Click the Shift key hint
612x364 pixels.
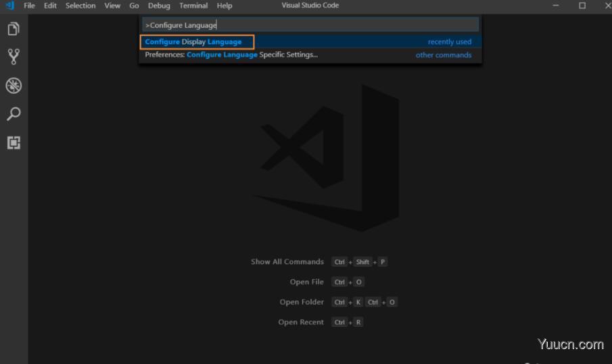coord(362,262)
